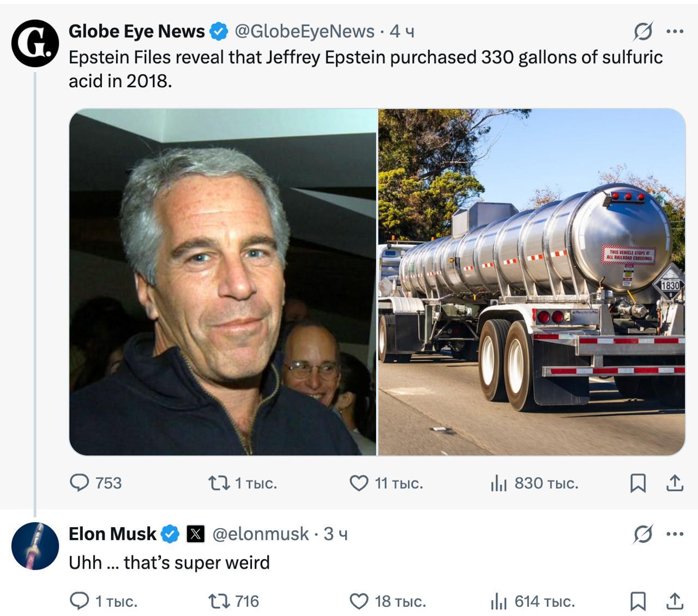Click Grok icon on Elon Musk's reply
698x616 pixels.
[x=643, y=534]
